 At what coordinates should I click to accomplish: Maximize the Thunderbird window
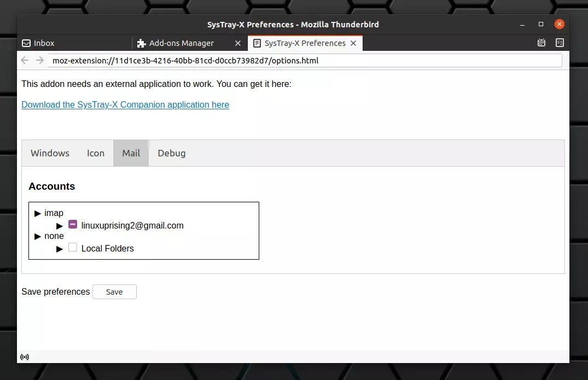pos(541,25)
